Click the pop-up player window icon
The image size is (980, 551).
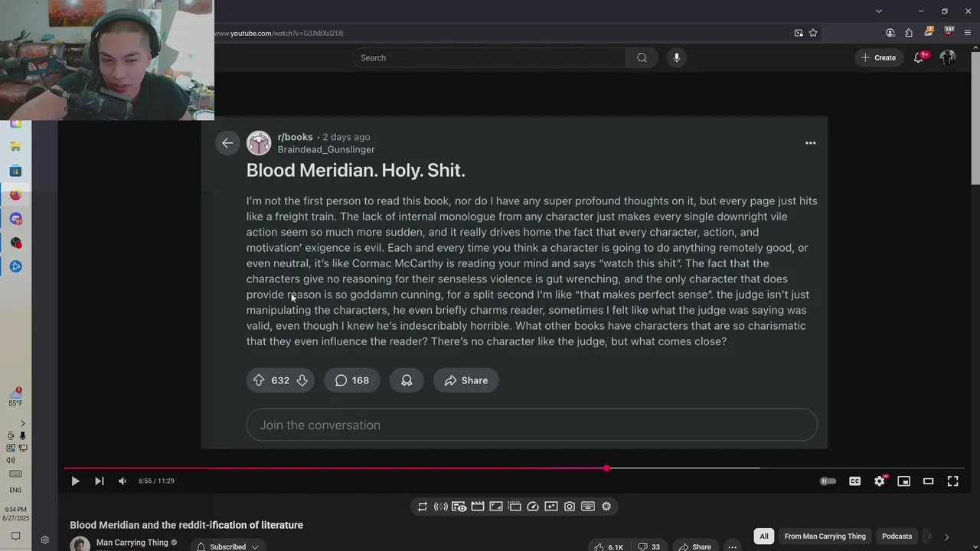pos(514,506)
